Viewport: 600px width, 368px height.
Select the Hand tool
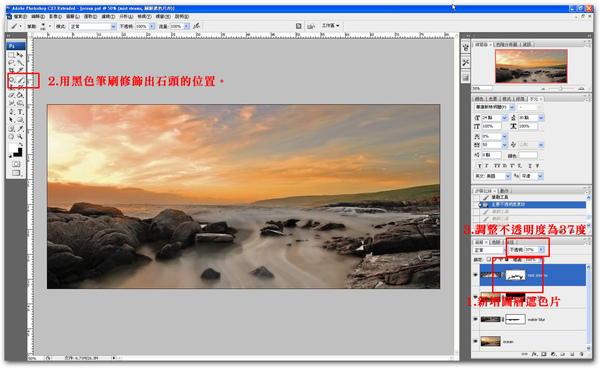pyautogui.click(x=11, y=137)
